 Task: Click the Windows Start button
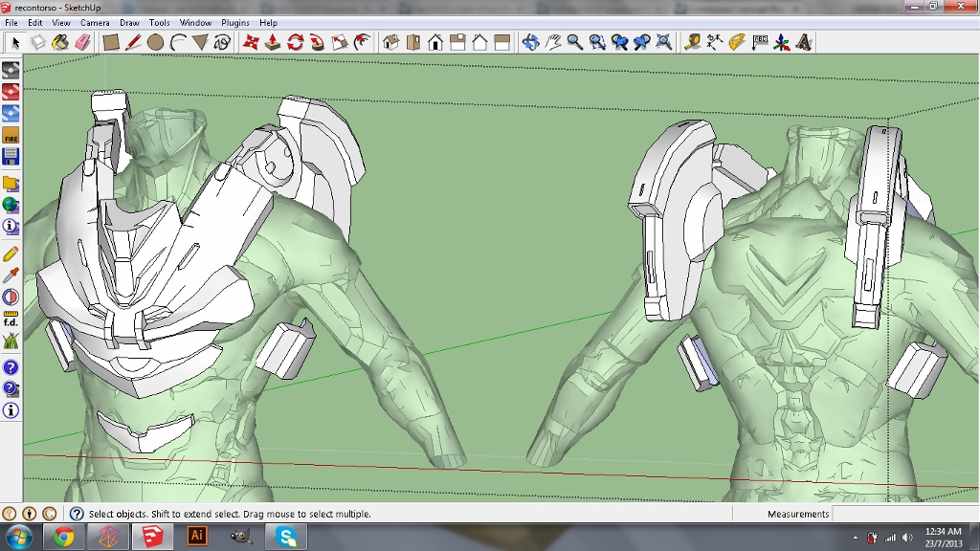18,537
